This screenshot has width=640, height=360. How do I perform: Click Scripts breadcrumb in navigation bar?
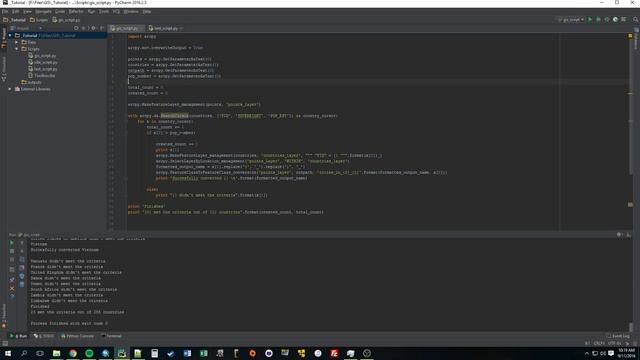coord(39,20)
